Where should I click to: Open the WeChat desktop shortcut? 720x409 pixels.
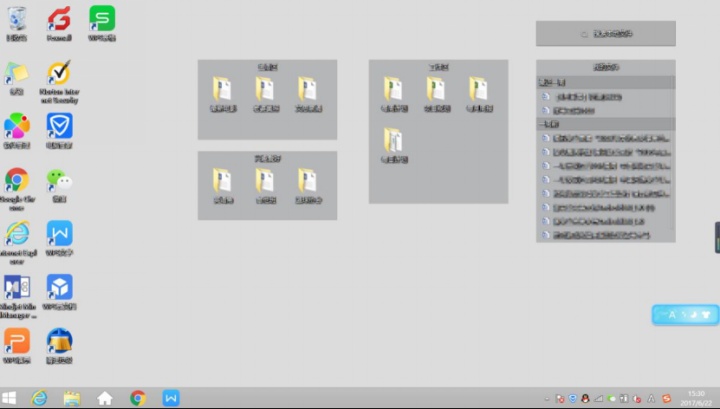click(59, 180)
